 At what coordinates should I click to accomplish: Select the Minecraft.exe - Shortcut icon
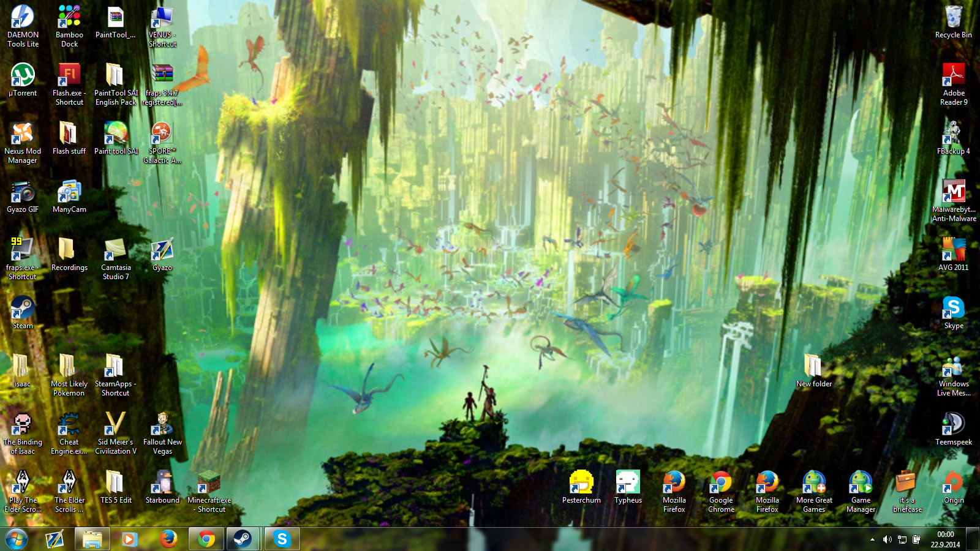pyautogui.click(x=209, y=492)
